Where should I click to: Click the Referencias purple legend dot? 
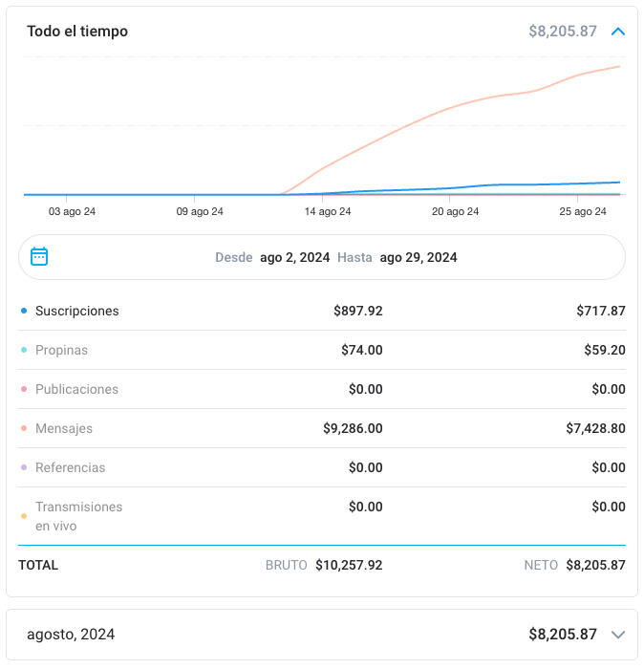click(24, 467)
